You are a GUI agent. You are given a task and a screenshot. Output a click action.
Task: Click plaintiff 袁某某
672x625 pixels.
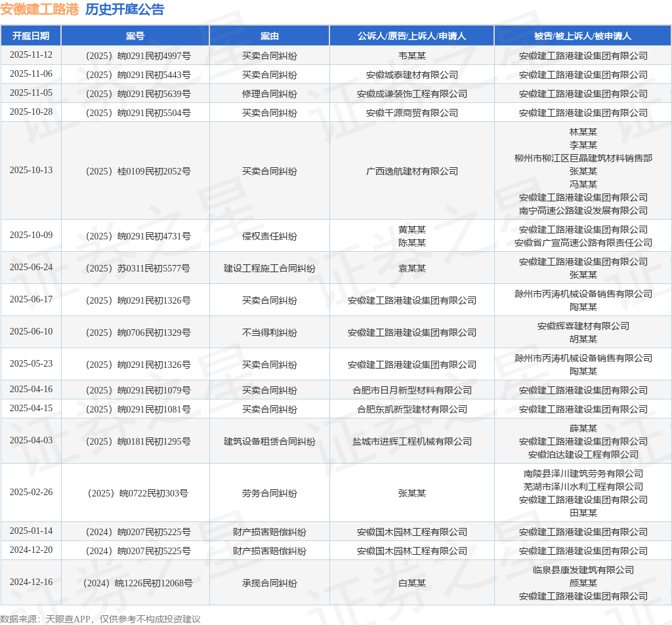(x=412, y=268)
